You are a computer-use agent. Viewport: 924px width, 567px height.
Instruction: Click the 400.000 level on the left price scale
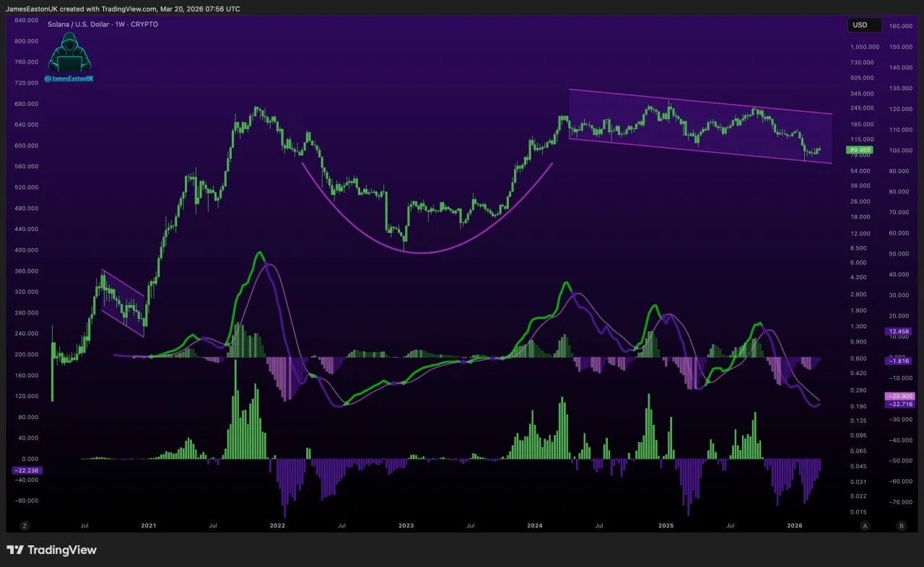(26, 250)
